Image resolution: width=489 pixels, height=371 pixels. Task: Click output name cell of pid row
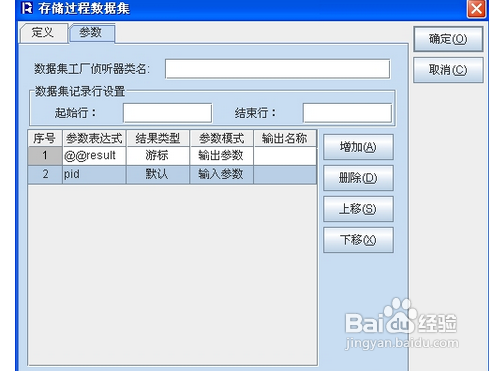(285, 174)
